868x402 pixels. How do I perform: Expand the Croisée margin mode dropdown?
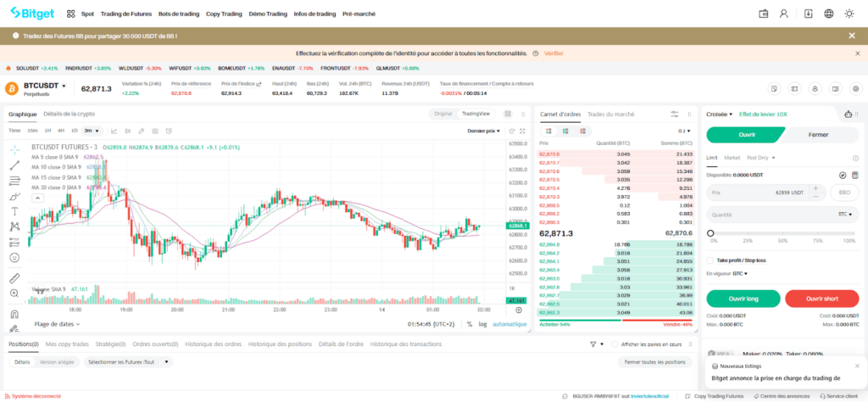click(719, 114)
